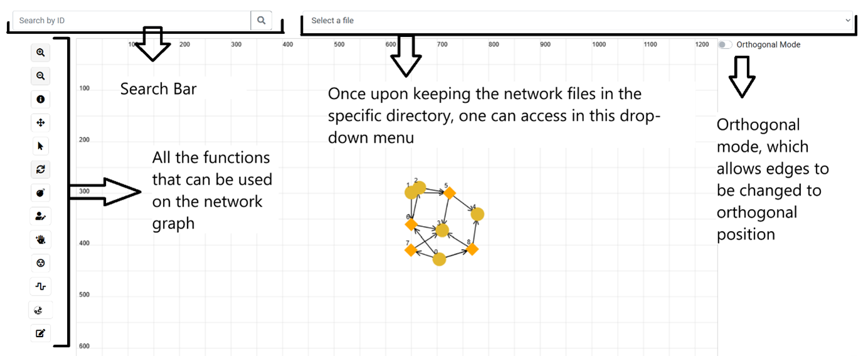Click the 600 mark on left ruler
Image resolution: width=868 pixels, height=356 pixels.
click(84, 346)
